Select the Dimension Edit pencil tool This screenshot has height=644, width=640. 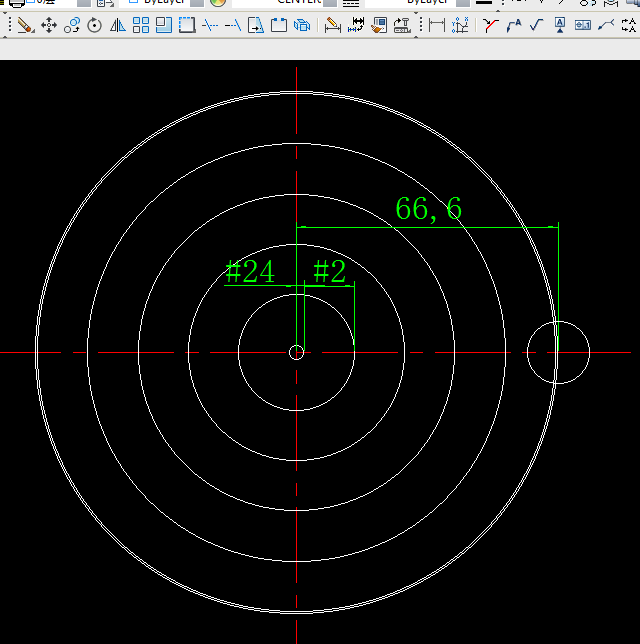[x=332, y=25]
